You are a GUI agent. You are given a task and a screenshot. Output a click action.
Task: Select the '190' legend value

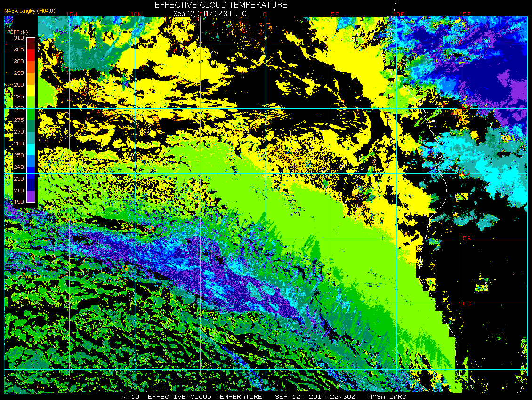pyautogui.click(x=19, y=202)
